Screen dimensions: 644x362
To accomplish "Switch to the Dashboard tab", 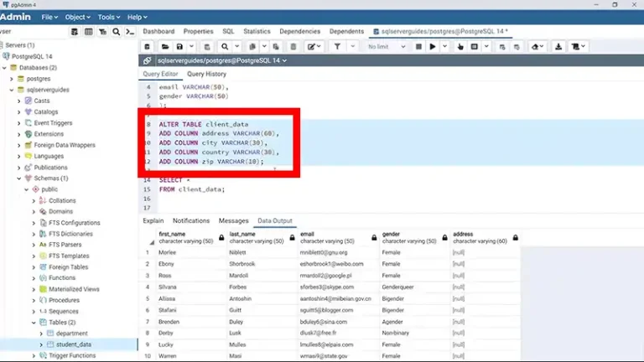I will pyautogui.click(x=158, y=32).
